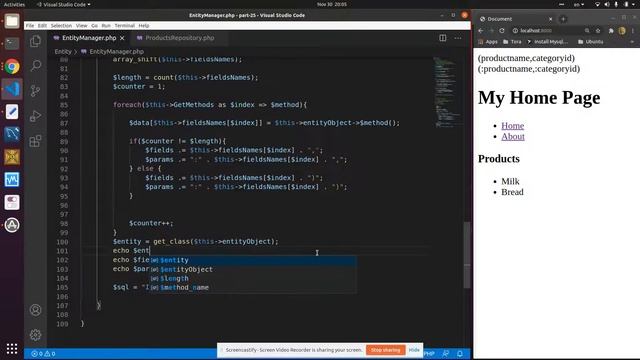The image size is (640, 360).
Task: Open the Selection menu
Action: pos(61,25)
